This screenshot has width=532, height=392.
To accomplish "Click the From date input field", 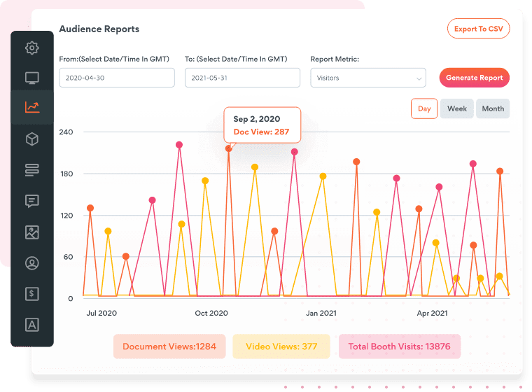I will 117,78.
